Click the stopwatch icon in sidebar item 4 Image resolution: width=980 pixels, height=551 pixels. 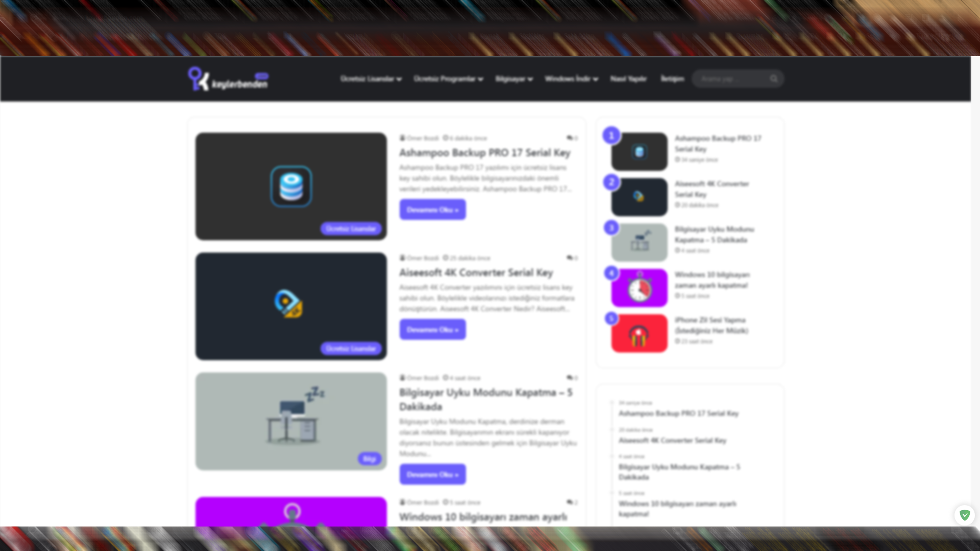[x=639, y=288]
